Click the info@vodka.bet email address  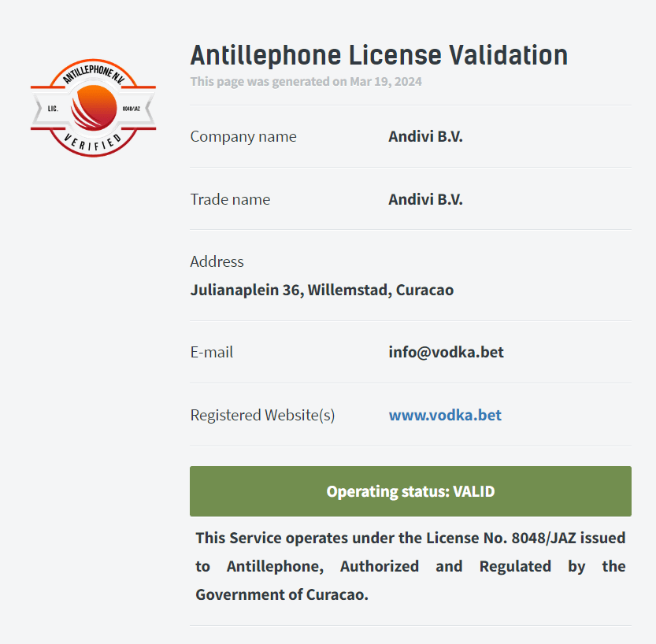point(446,352)
